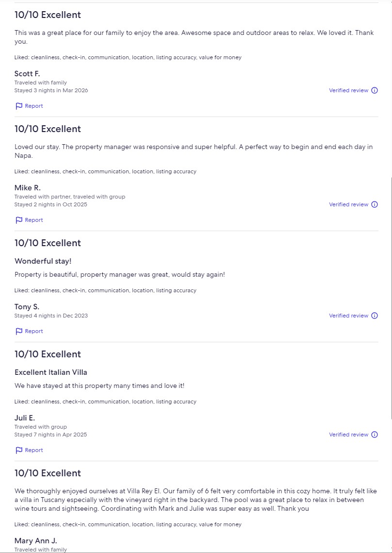Image resolution: width=392 pixels, height=553 pixels.
Task: Click info icon beside Scott F.'s verified review
Action: pos(375,90)
